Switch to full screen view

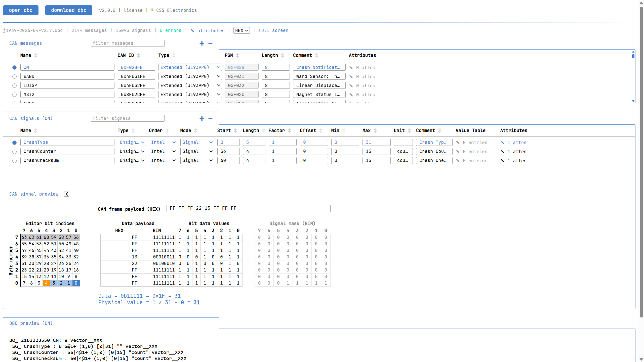(x=273, y=30)
